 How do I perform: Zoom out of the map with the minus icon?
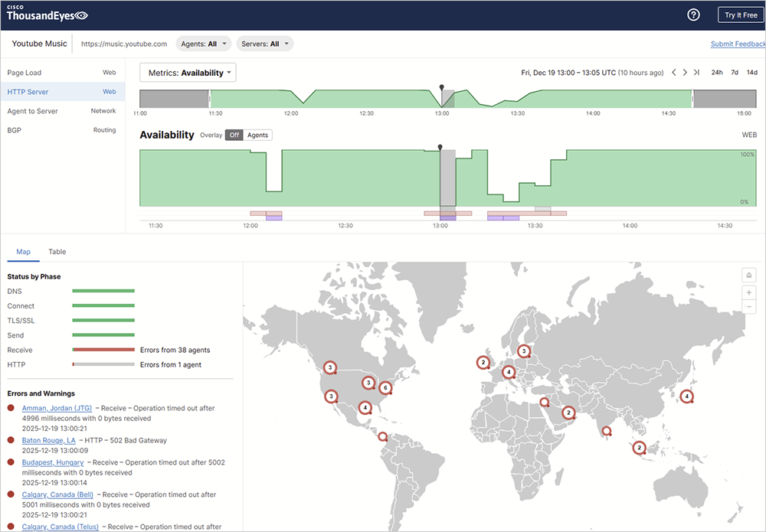point(748,306)
